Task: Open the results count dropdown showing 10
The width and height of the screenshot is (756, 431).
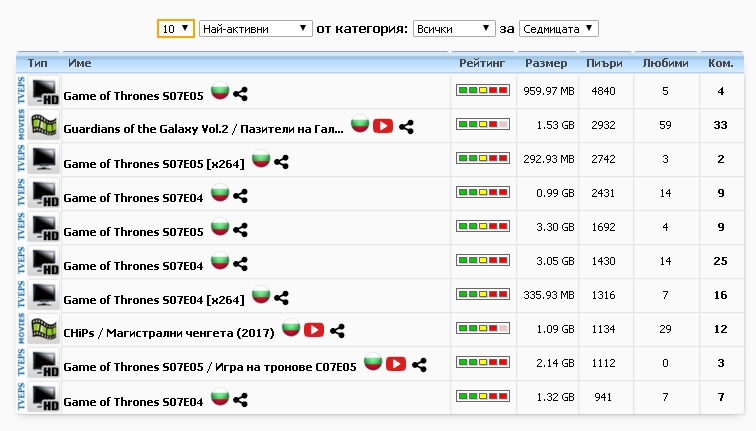Action: [176, 29]
